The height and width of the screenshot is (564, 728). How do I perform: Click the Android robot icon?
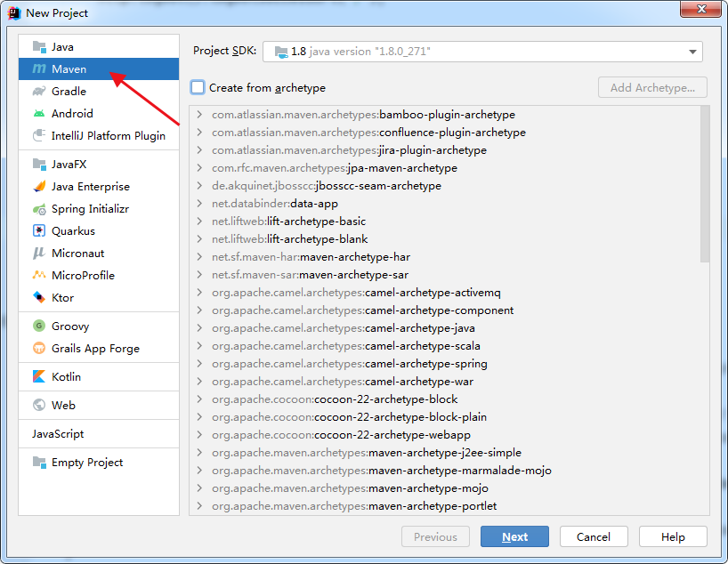(x=39, y=113)
